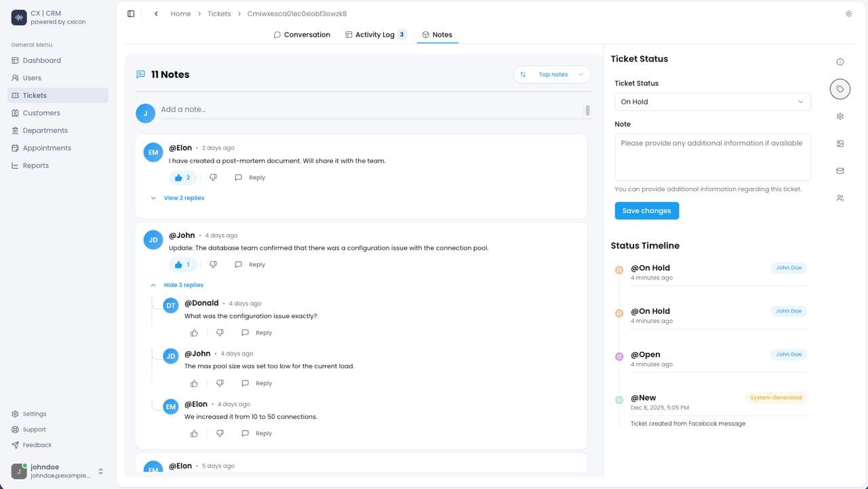Expand View 2 replies
The width and height of the screenshot is (868, 489).
[178, 198]
